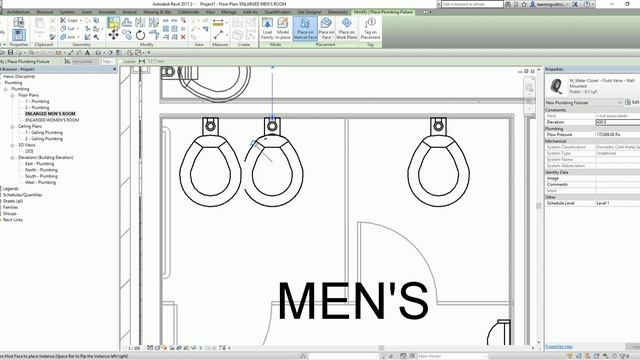Close the Project Browser panel
Screen dimensions: 640x360
coord(114,69)
